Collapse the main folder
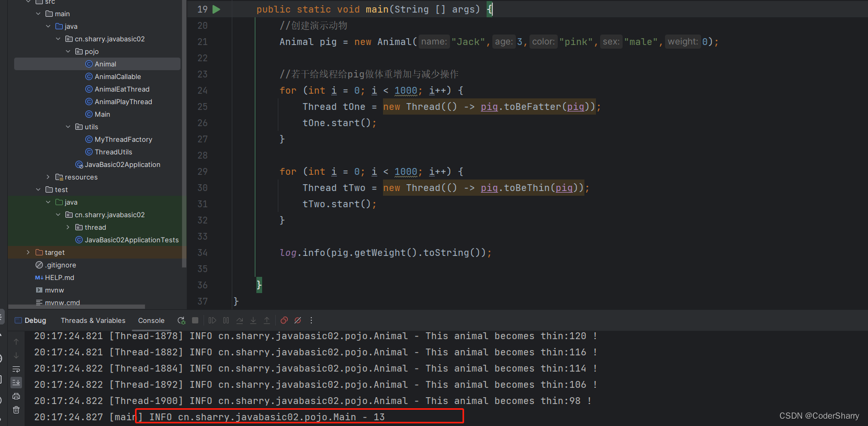This screenshot has height=426, width=868. point(38,14)
